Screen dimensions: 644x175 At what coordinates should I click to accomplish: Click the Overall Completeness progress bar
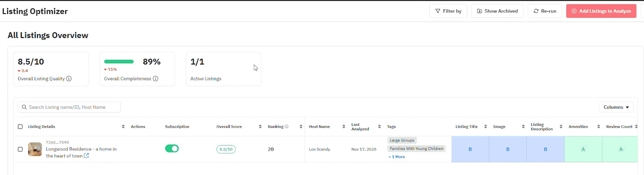119,62
